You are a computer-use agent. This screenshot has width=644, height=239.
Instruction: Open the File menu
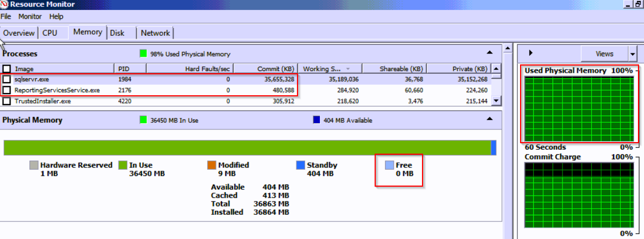point(6,17)
